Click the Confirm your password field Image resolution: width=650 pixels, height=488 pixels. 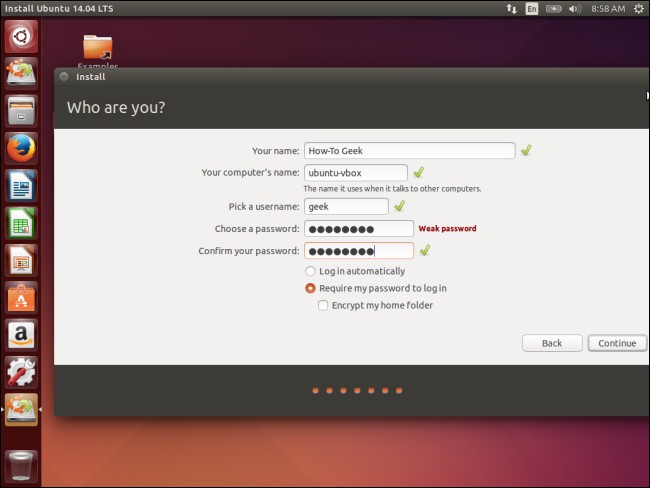(359, 250)
